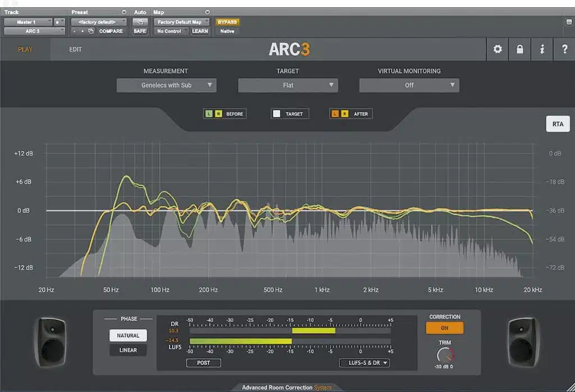Toggle the BEFORE right channel R curve
The height and width of the screenshot is (392, 575).
tap(218, 114)
